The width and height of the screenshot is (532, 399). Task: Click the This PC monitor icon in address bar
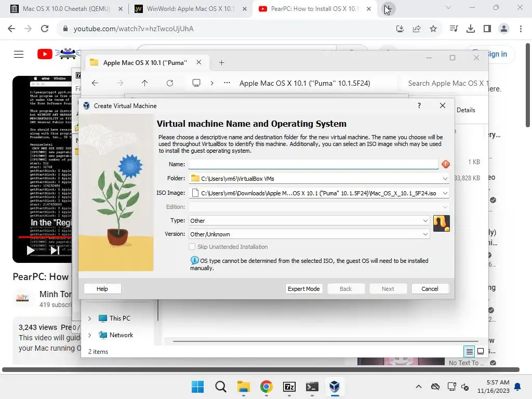click(196, 83)
